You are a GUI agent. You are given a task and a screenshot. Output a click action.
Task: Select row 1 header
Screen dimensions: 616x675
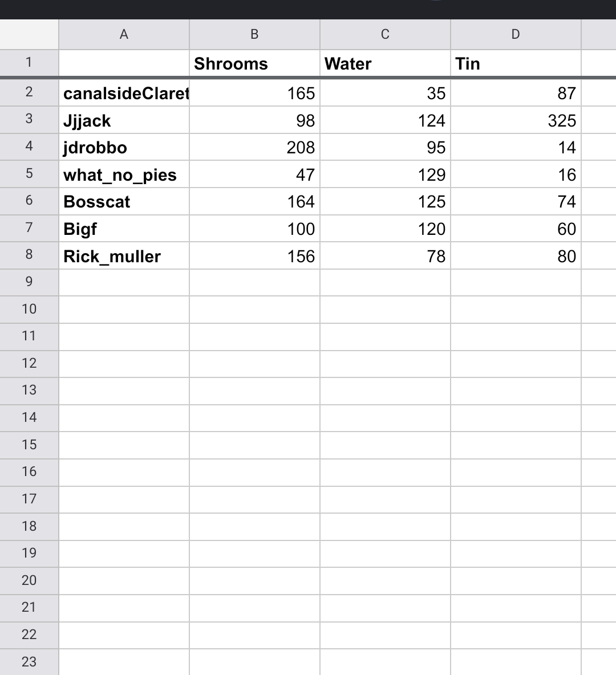[x=29, y=62]
